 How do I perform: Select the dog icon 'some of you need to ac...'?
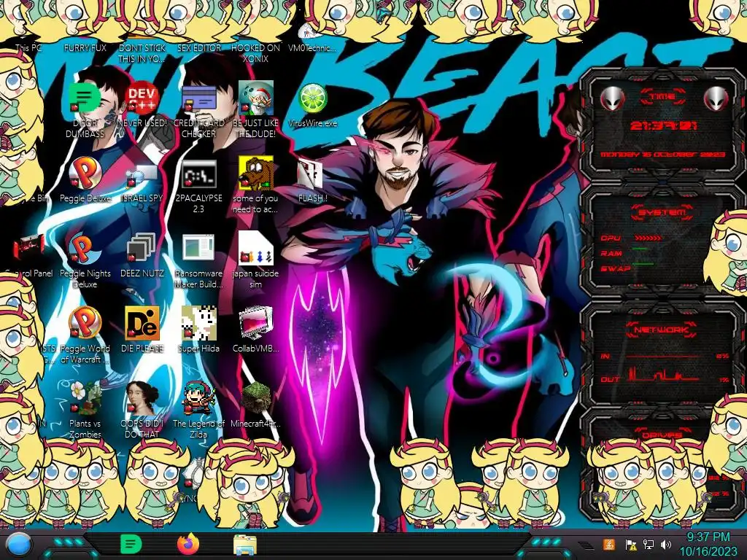256,174
